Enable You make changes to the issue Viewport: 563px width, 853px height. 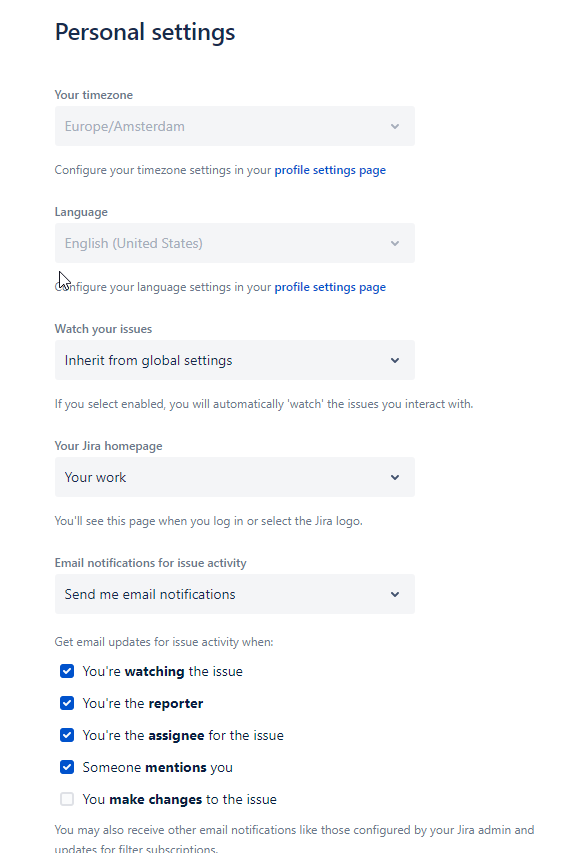coord(67,799)
